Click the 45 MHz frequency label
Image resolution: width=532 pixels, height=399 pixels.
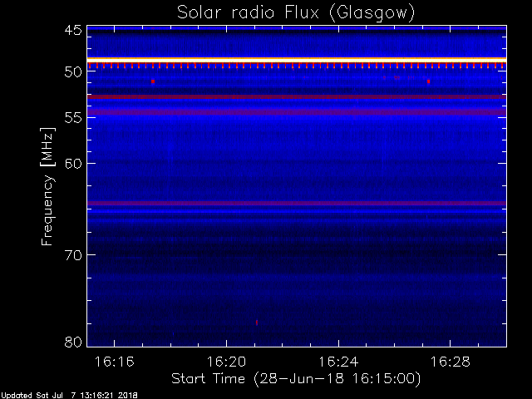click(x=73, y=30)
